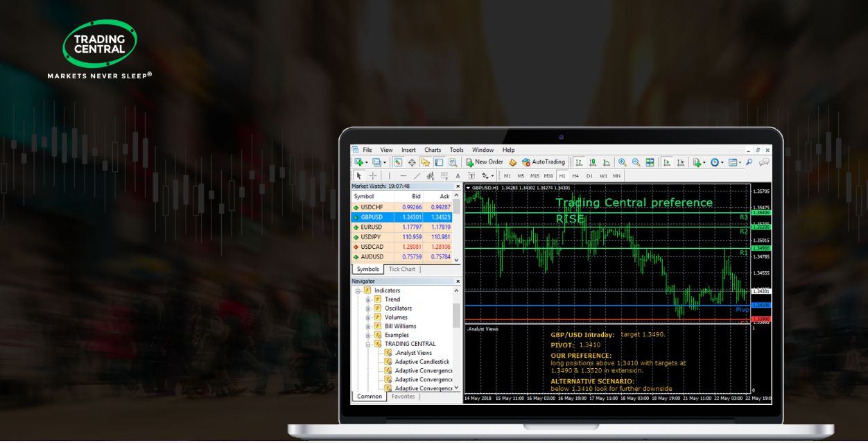Open the Charts menu
The height and width of the screenshot is (443, 868).
tap(433, 150)
